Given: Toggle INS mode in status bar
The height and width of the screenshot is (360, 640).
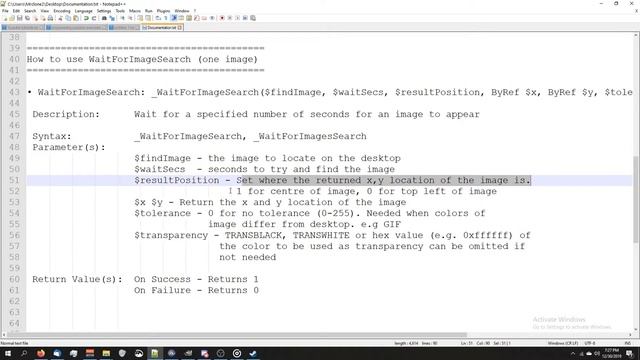Looking at the screenshot, I should pos(628,344).
